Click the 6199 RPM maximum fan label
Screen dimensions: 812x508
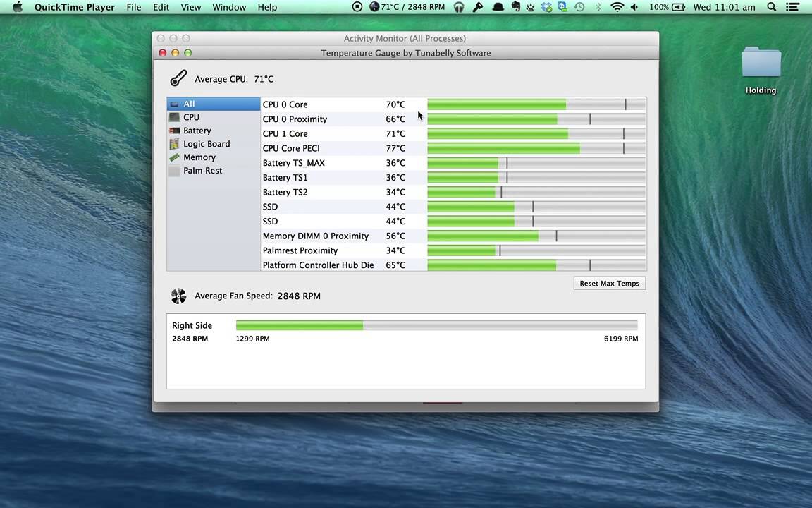pyautogui.click(x=621, y=339)
